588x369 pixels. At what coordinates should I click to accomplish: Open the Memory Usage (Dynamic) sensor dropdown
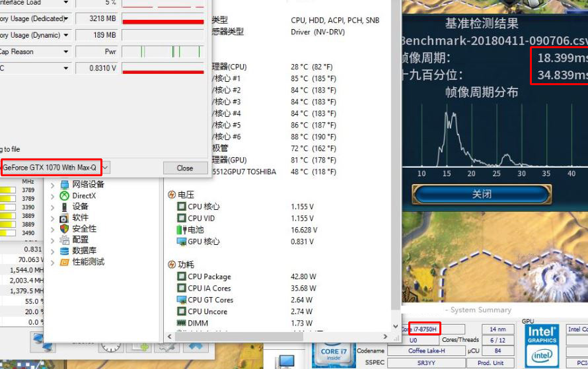click(66, 35)
